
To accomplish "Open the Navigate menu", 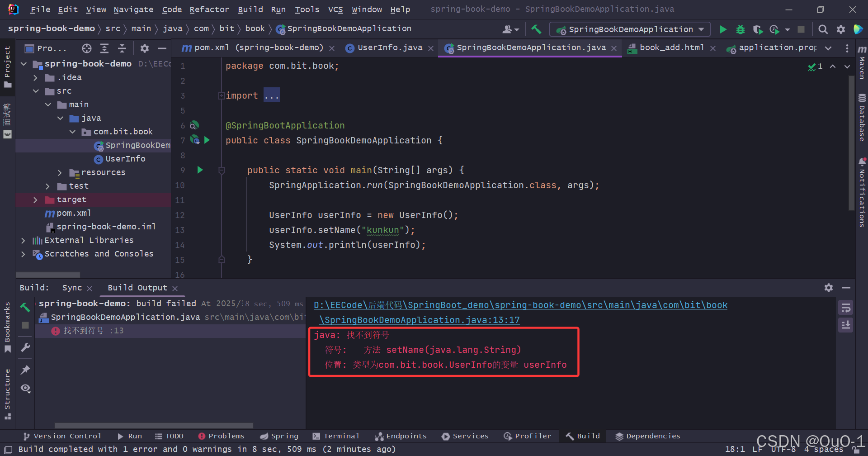I will [x=133, y=9].
